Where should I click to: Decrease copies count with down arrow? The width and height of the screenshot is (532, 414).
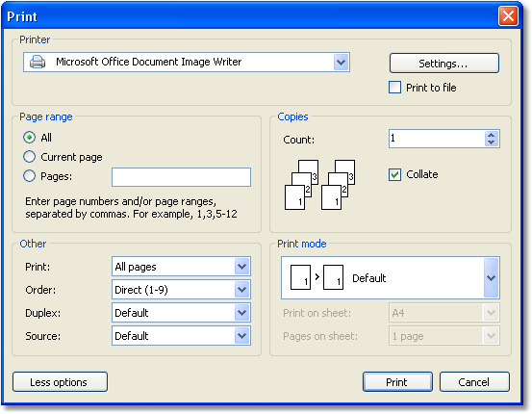pos(491,142)
